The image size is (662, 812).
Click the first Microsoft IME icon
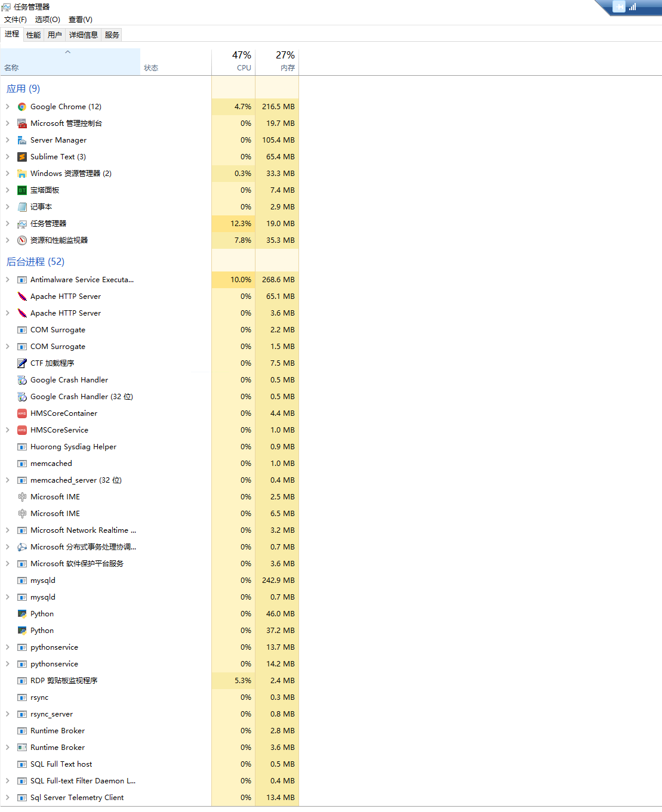tap(22, 497)
